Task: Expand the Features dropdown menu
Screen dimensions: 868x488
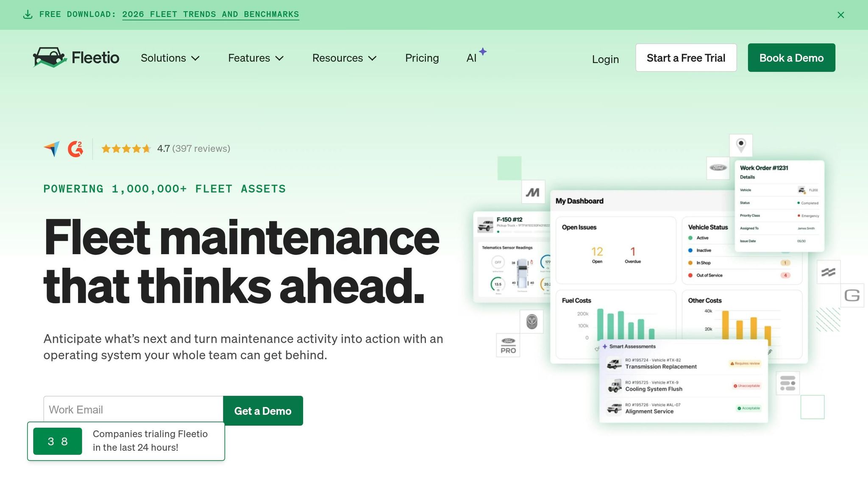Action: 256,58
